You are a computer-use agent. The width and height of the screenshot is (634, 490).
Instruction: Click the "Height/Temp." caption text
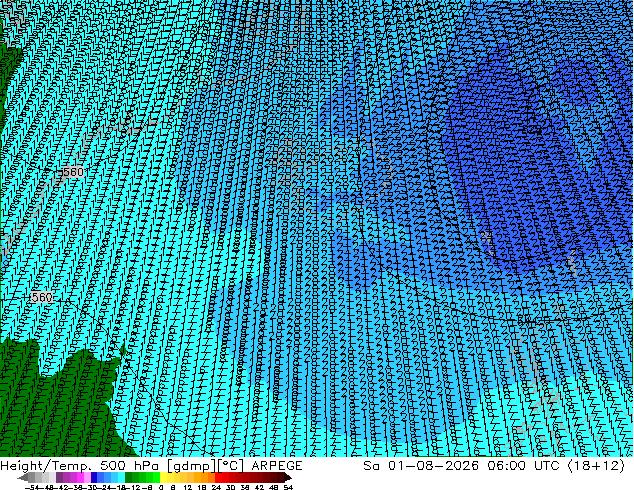click(46, 466)
